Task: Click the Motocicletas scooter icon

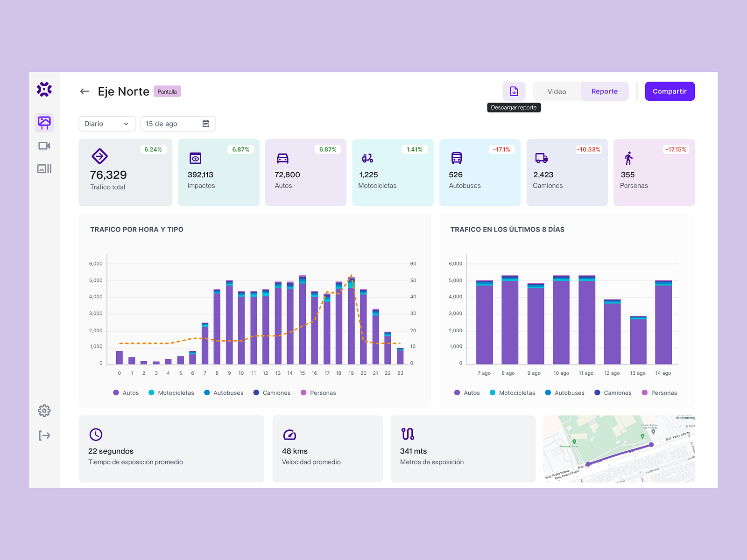Action: point(367,158)
